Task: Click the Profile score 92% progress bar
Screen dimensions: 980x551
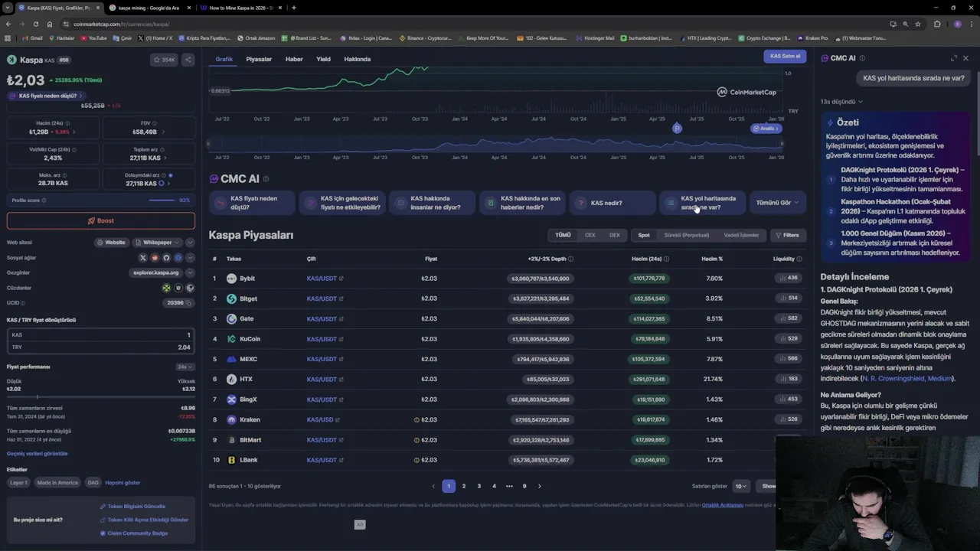Action: coord(162,201)
